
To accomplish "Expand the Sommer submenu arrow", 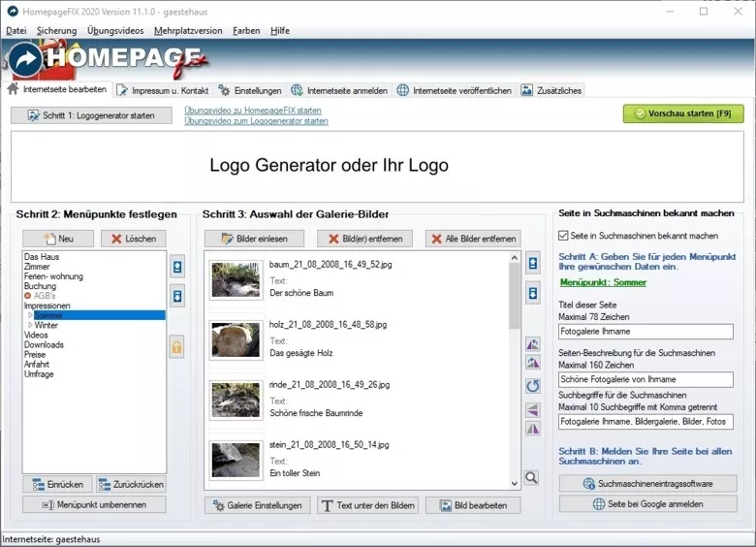I will [x=30, y=315].
